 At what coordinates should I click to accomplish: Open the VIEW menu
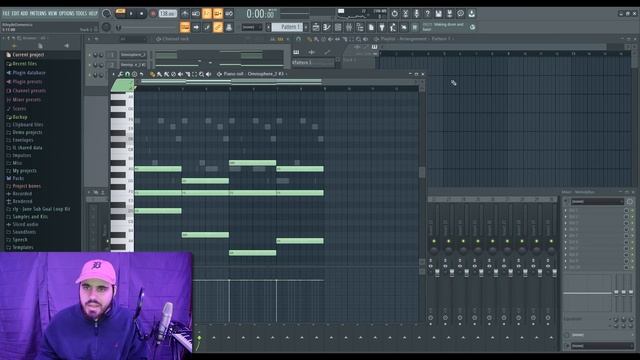point(53,13)
